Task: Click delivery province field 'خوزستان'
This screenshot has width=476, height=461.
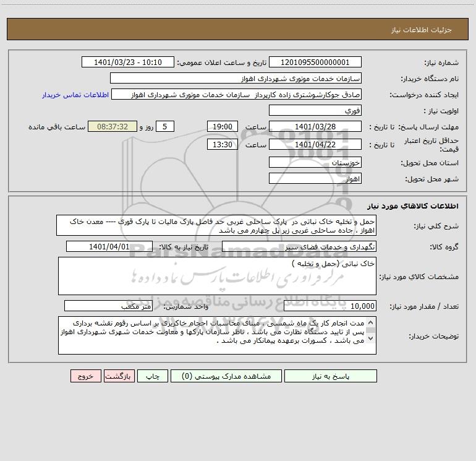Action: (315, 162)
